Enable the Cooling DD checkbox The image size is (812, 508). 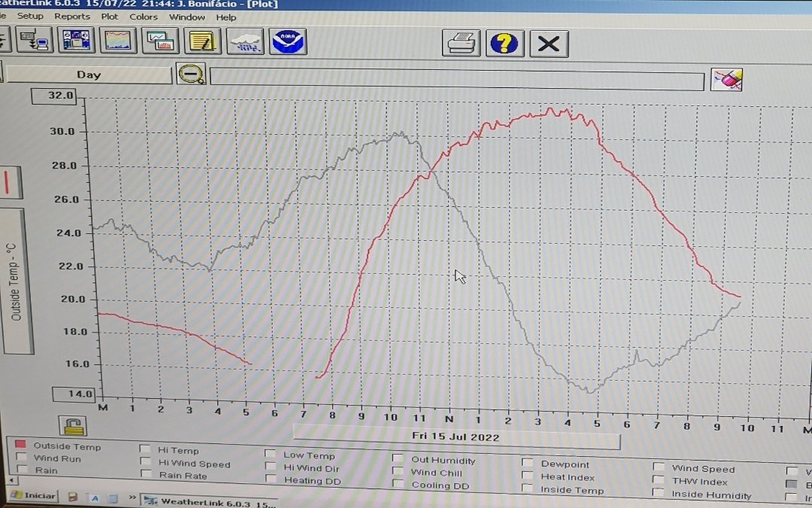[x=398, y=484]
